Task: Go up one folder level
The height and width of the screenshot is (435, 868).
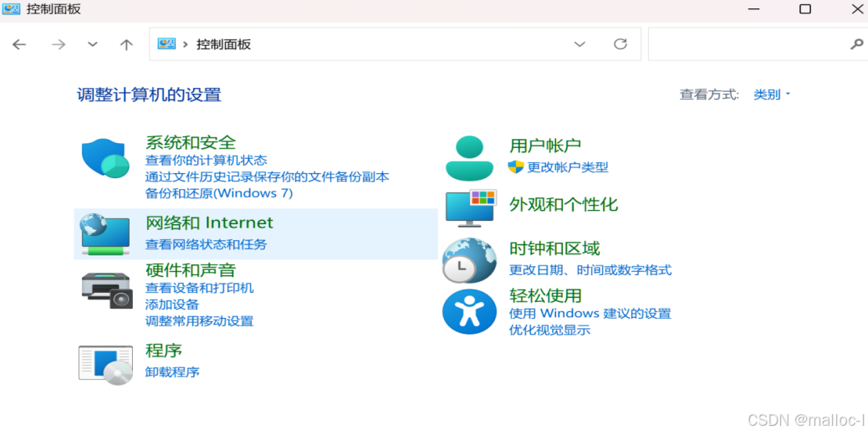Action: click(127, 45)
